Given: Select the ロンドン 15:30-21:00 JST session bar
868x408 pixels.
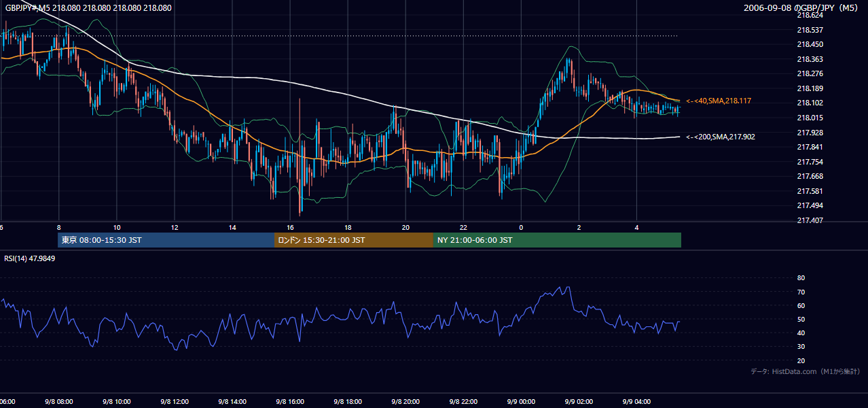Looking at the screenshot, I should pos(353,240).
